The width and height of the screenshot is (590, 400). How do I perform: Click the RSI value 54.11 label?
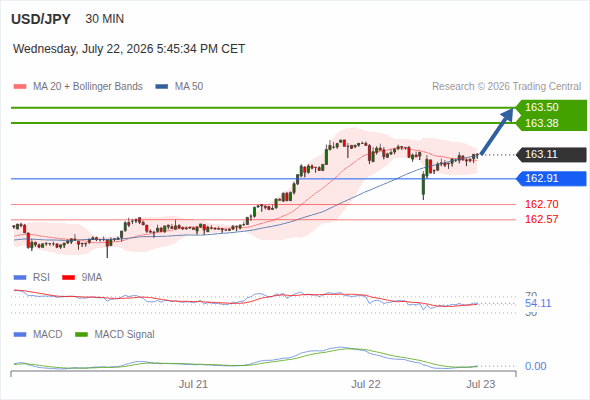pos(538,303)
